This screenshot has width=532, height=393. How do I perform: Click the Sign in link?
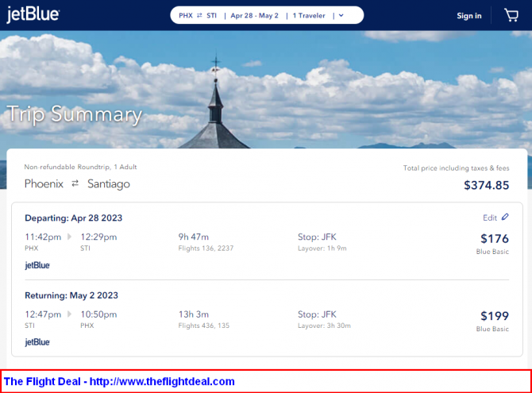[469, 16]
